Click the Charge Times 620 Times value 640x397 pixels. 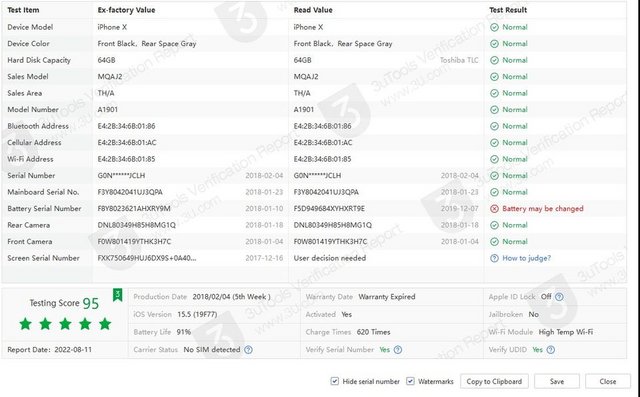[x=373, y=332]
